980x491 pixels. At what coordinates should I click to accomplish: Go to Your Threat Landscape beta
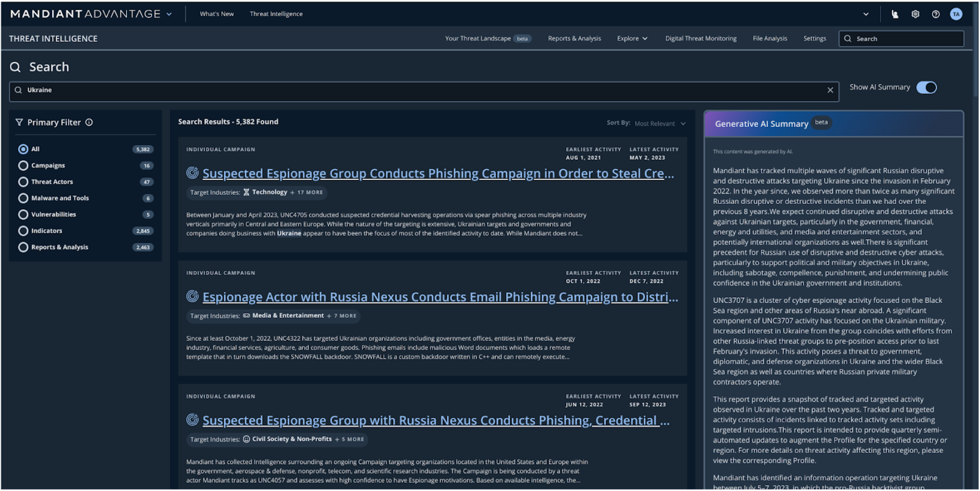click(x=488, y=39)
